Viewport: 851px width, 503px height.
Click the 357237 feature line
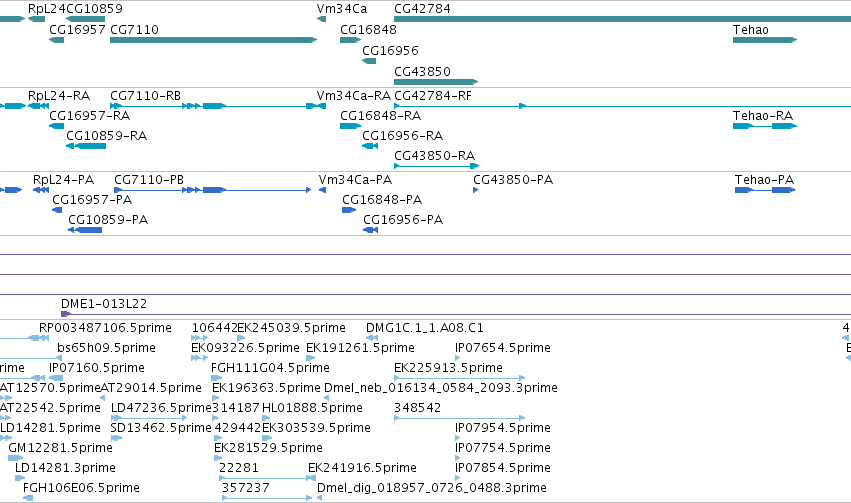coord(267,498)
